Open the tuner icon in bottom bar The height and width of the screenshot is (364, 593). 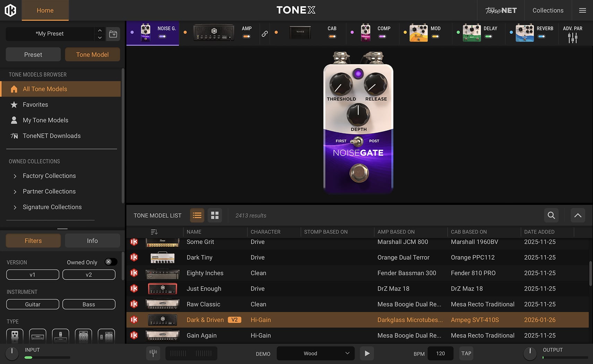click(153, 353)
